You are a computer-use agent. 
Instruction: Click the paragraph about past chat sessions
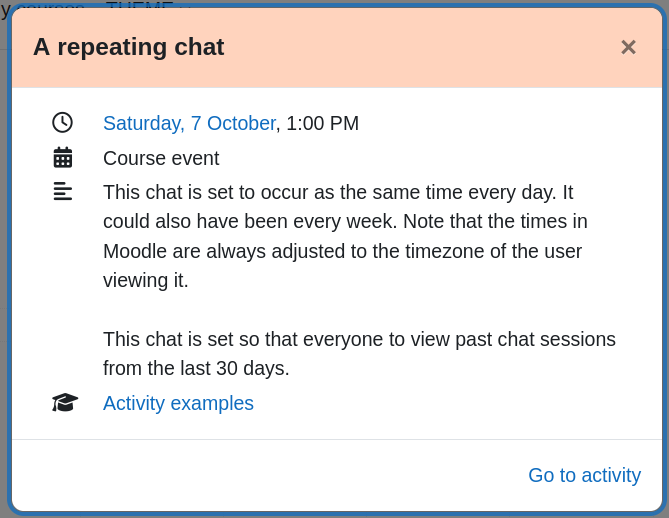pyautogui.click(x=359, y=354)
